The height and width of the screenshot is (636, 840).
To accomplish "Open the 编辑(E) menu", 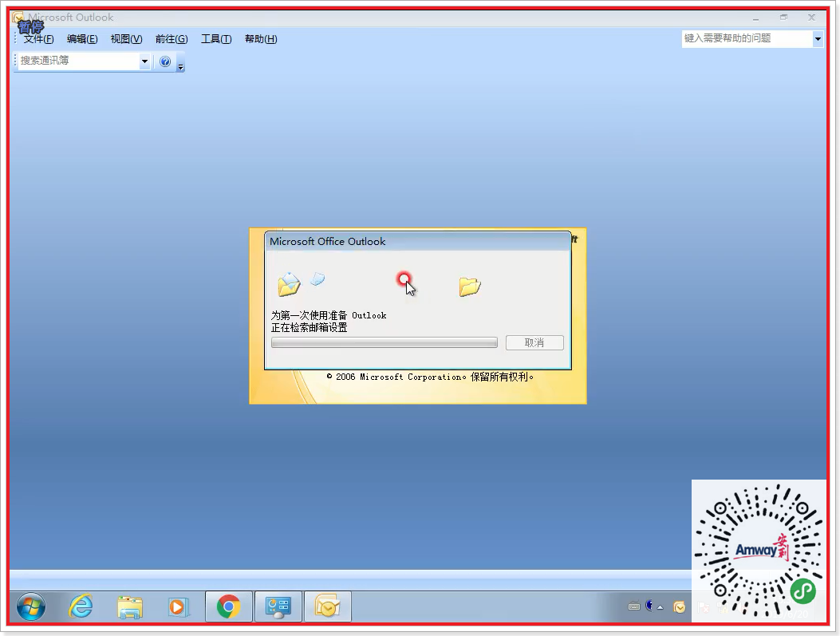I will [82, 39].
